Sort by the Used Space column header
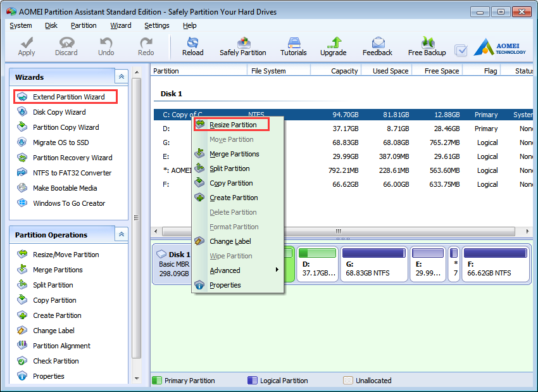The image size is (538, 392). [x=387, y=71]
